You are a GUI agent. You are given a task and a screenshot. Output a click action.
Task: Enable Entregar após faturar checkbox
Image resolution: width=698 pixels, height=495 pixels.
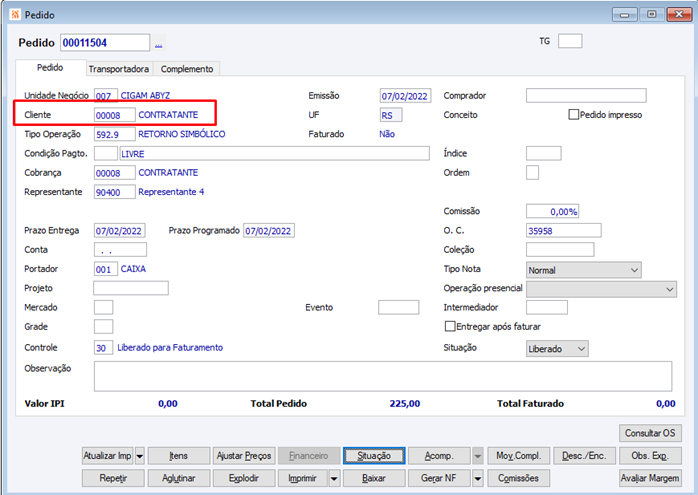450,326
